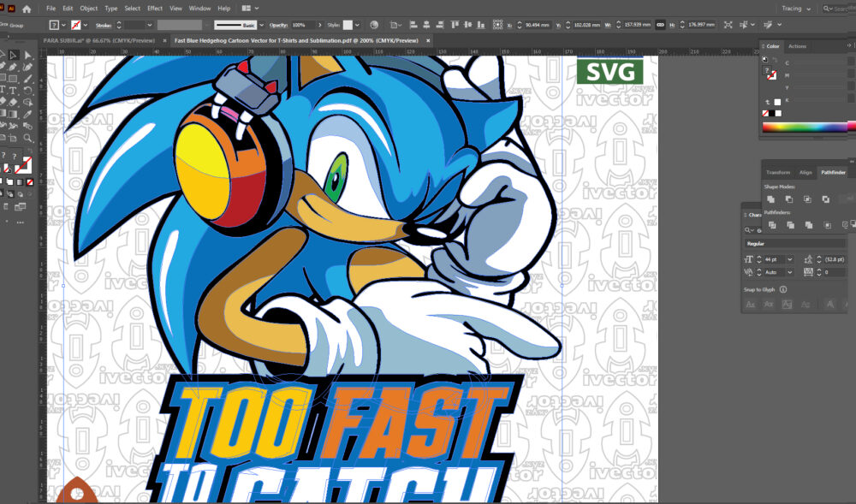Click the Merge pathfinder icon
The width and height of the screenshot is (856, 504).
pyautogui.click(x=809, y=225)
